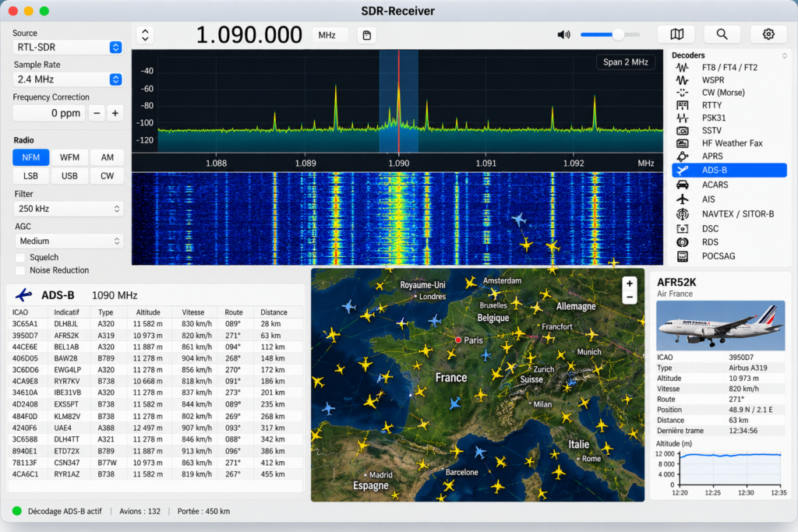Select the AIS decoder icon
Screen dimensions: 798x532
coord(682,199)
